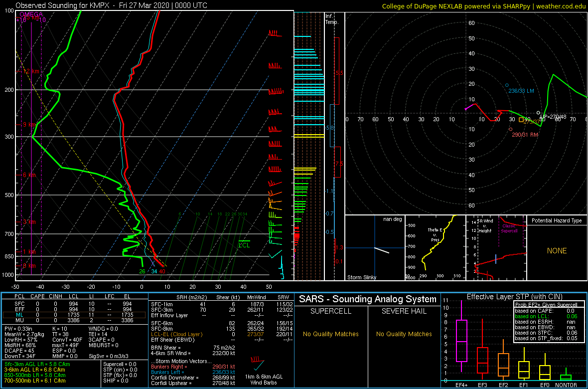Click the SARS - Sounding Analog System title
The image size is (588, 389).
[368, 299]
